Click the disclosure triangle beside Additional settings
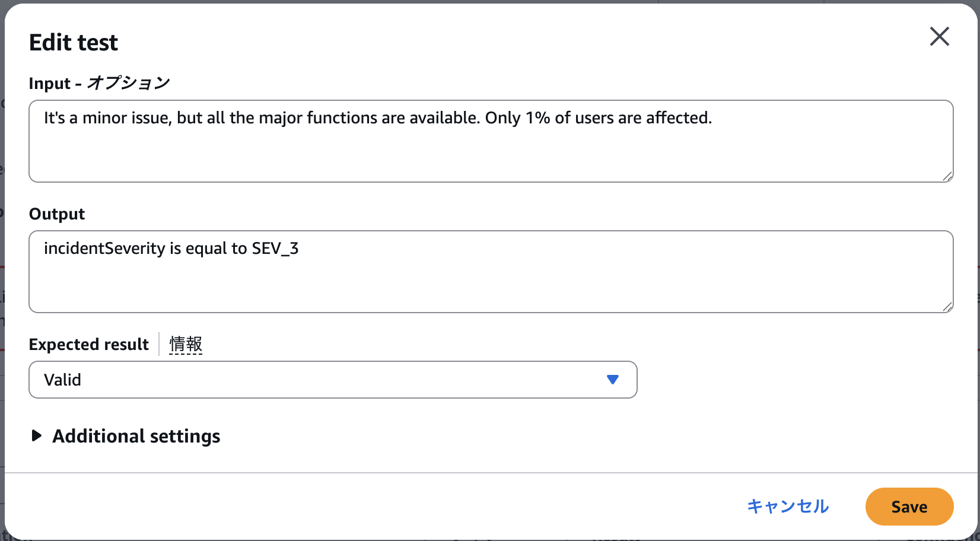The height and width of the screenshot is (541, 980). pos(36,436)
